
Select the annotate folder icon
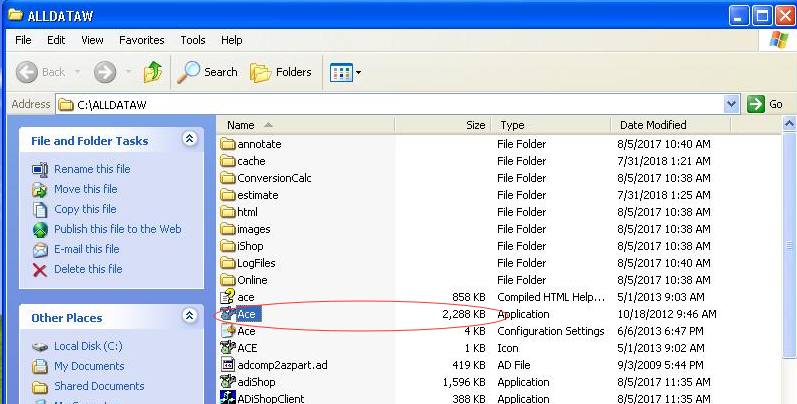[228, 144]
